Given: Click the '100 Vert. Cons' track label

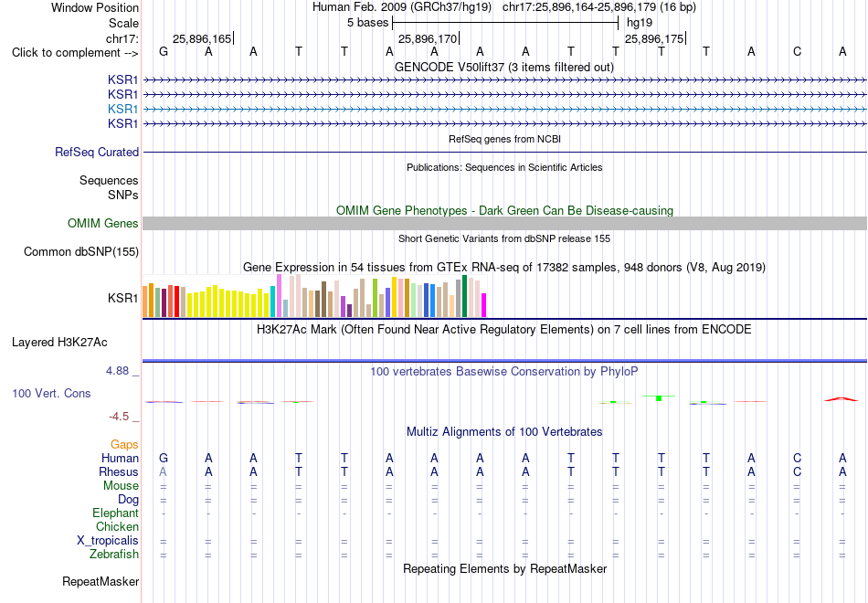Looking at the screenshot, I should pos(51,393).
